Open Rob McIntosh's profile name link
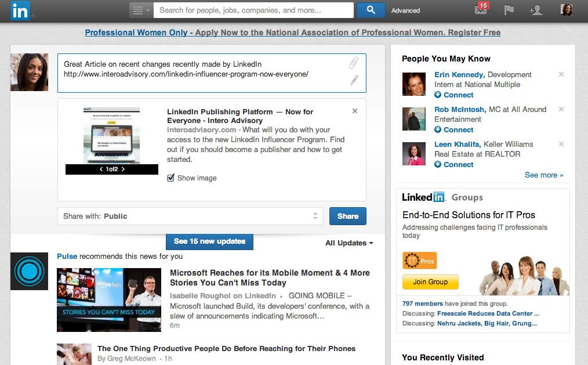Image resolution: width=588 pixels, height=365 pixels. coord(460,110)
